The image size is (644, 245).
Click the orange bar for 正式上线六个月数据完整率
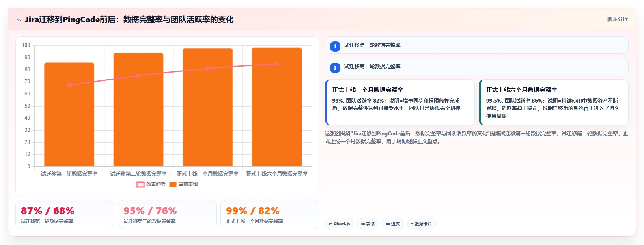point(277,107)
